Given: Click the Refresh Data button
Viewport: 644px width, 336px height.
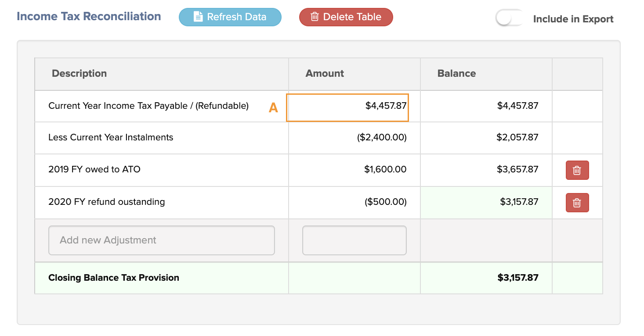Looking at the screenshot, I should pos(230,17).
